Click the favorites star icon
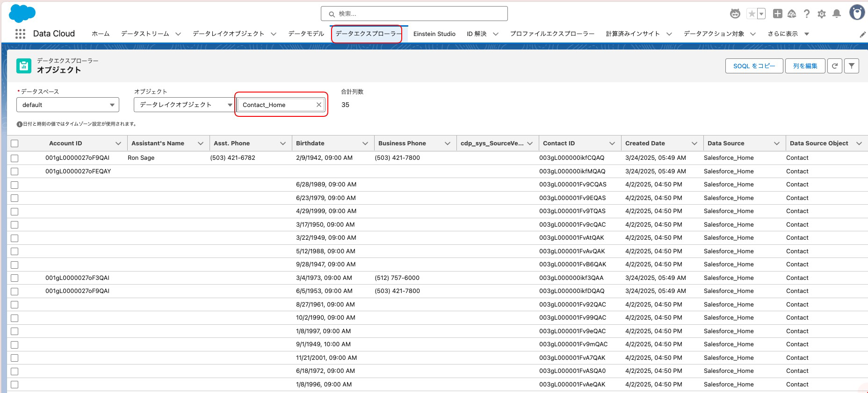Image resolution: width=868 pixels, height=393 pixels. [752, 14]
